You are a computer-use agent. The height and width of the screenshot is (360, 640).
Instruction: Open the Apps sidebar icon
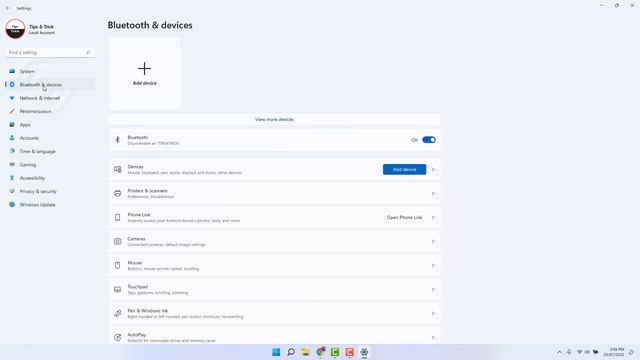coord(12,124)
